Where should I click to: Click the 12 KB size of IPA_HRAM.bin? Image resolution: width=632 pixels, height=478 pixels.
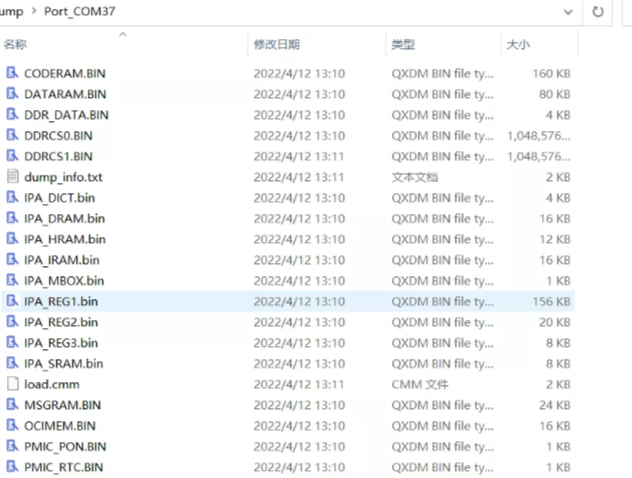(555, 239)
